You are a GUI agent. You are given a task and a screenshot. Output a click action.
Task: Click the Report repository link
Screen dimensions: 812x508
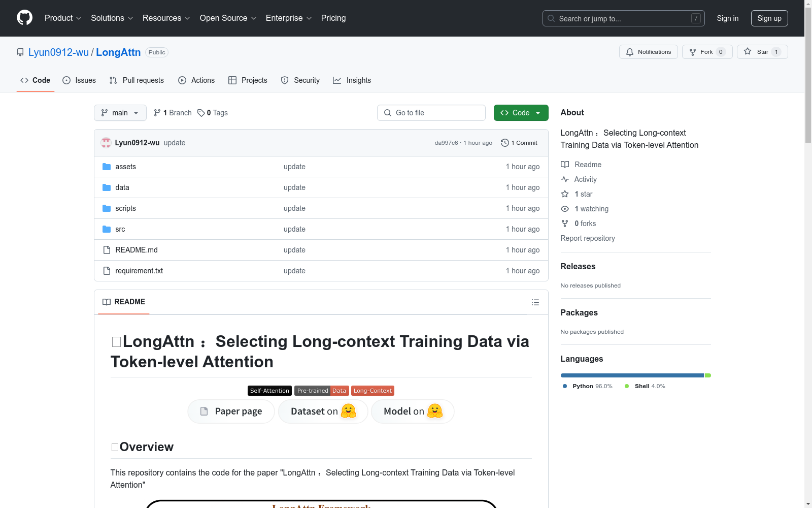(588, 238)
